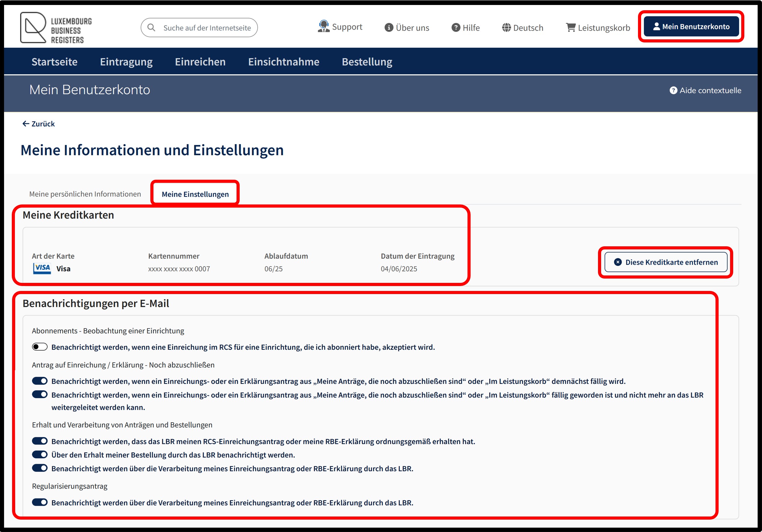Click the Aide contextuelle question icon

point(673,90)
